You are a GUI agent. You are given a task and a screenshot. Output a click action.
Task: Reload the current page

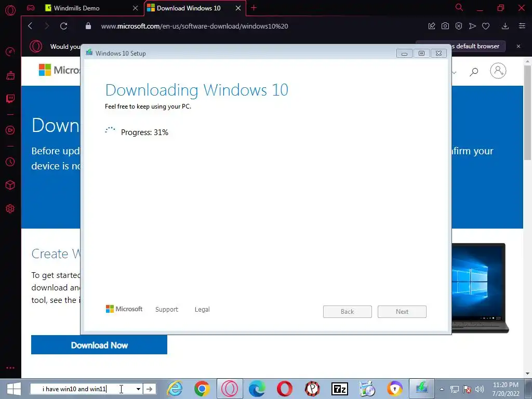pos(63,26)
